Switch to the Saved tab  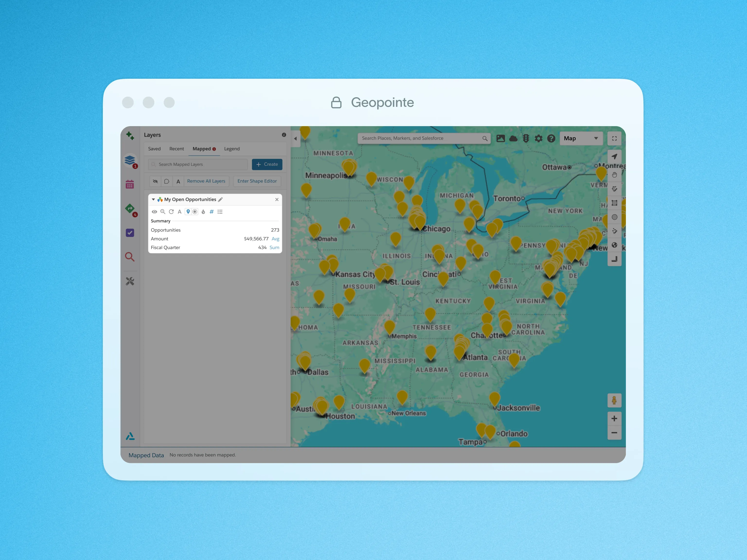tap(154, 149)
